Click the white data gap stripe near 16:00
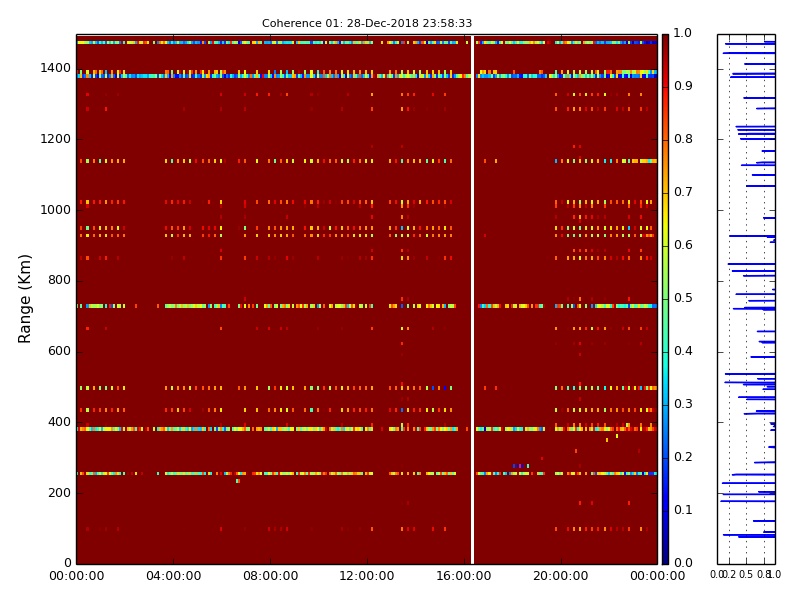Image resolution: width=800 pixels, height=600 pixels. 472,299
